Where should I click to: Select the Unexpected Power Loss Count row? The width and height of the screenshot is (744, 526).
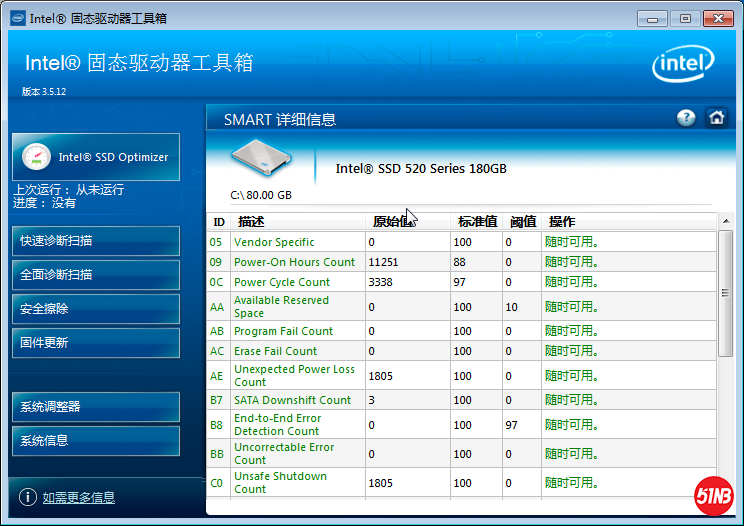coord(294,375)
